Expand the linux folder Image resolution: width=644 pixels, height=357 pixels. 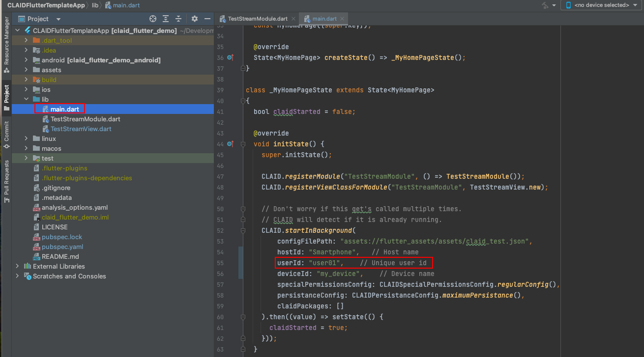point(26,138)
